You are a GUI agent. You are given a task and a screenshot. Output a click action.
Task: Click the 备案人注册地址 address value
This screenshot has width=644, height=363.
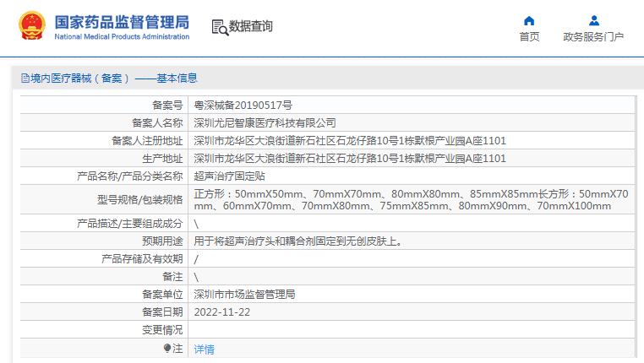pos(350,141)
